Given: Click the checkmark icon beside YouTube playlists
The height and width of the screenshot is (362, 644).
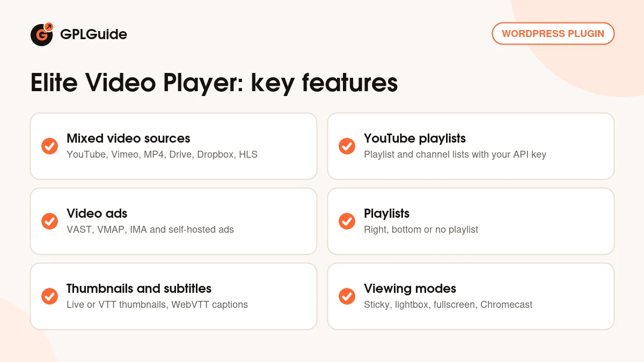Looking at the screenshot, I should coord(347,146).
